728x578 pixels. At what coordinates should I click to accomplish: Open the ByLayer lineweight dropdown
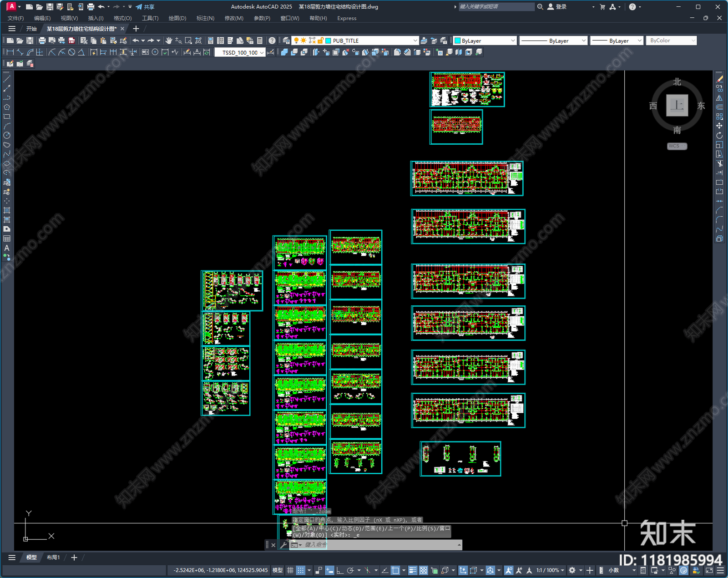click(639, 41)
